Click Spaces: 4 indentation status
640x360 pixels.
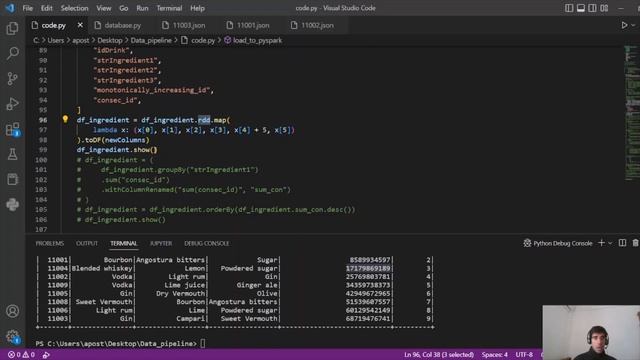(495, 355)
